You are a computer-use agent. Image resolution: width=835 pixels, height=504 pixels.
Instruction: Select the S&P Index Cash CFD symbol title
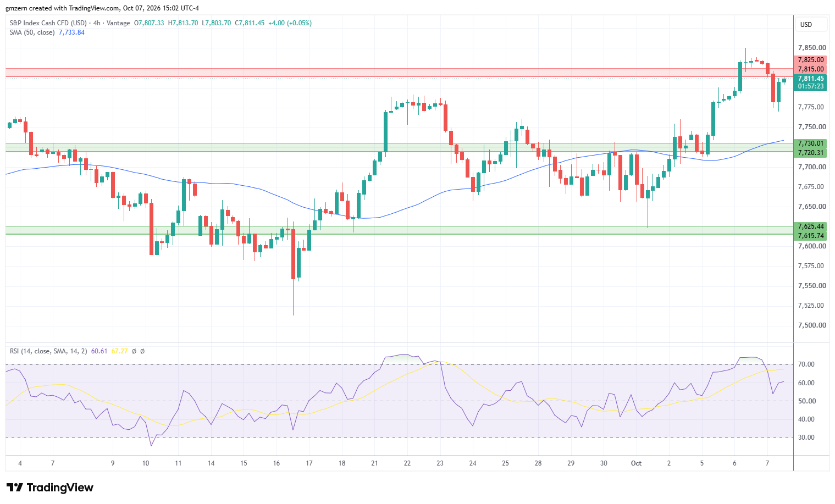pos(48,23)
